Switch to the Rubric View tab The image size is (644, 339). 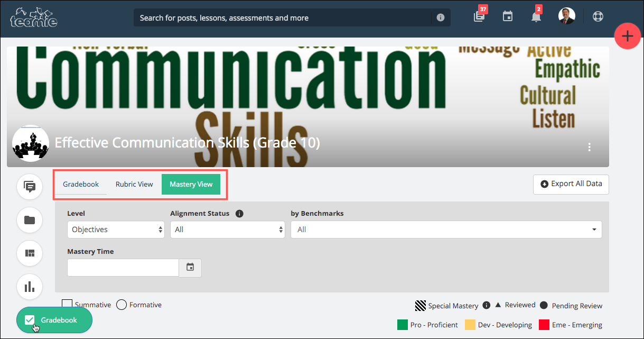[x=134, y=185]
